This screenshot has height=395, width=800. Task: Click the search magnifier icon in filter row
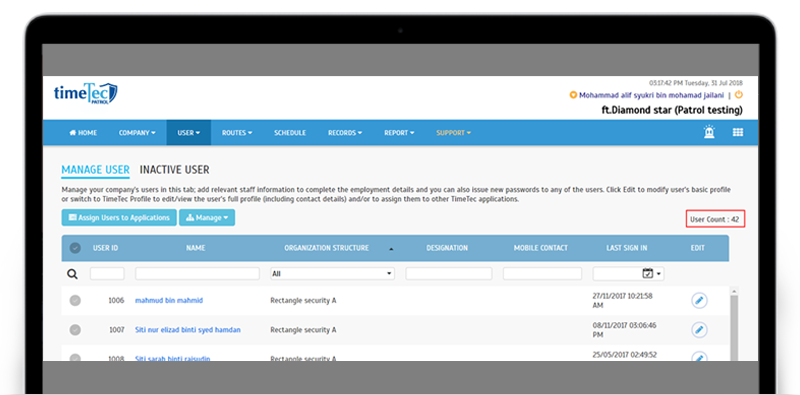click(x=72, y=274)
